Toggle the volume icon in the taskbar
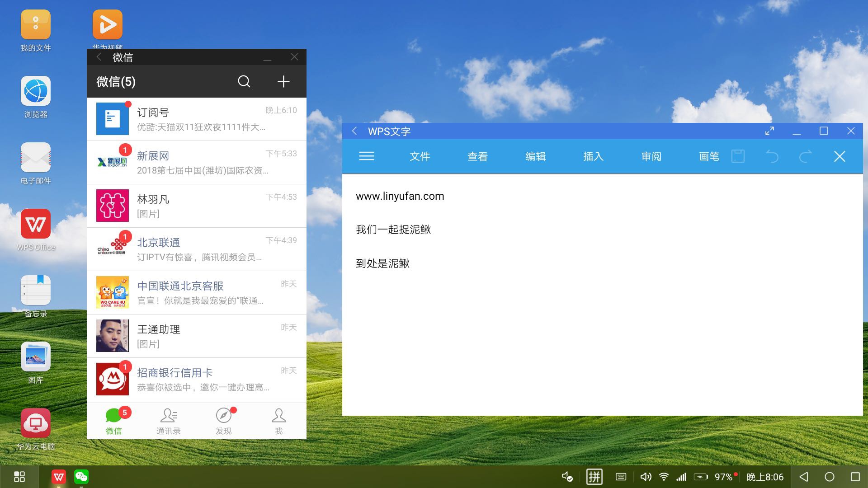Viewport: 868px width, 488px height. coord(646,477)
